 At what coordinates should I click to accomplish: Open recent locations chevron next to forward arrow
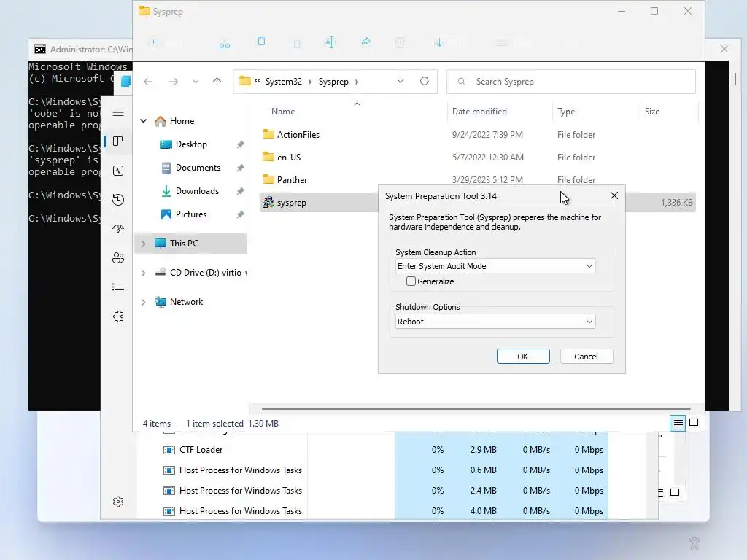coord(196,82)
